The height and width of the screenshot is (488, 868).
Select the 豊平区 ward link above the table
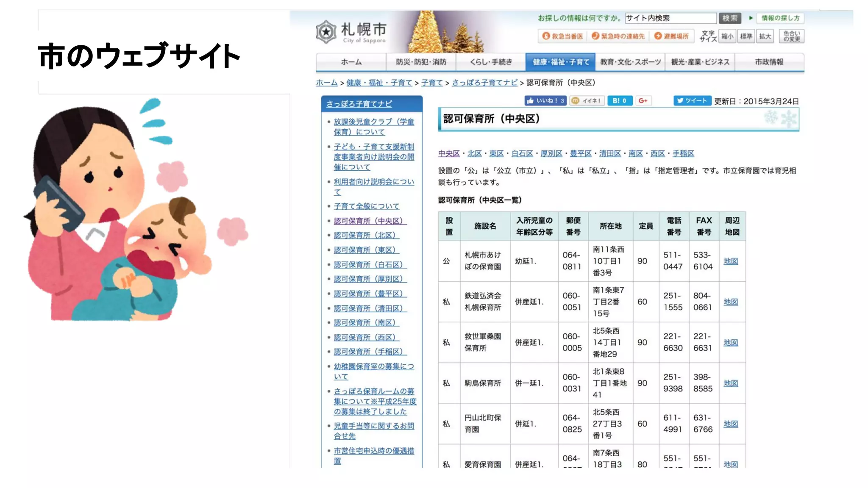[580, 153]
